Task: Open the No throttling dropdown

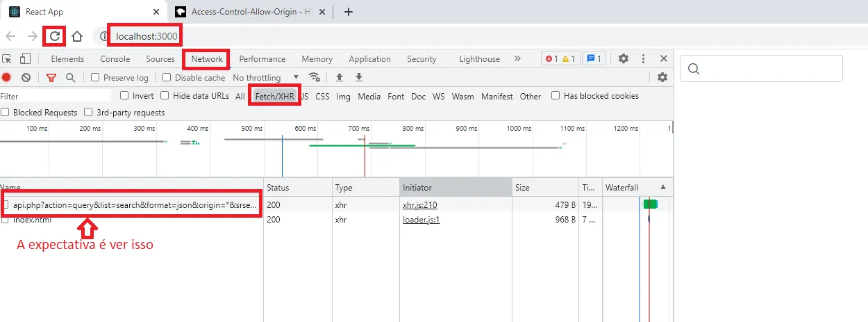Action: tap(266, 78)
